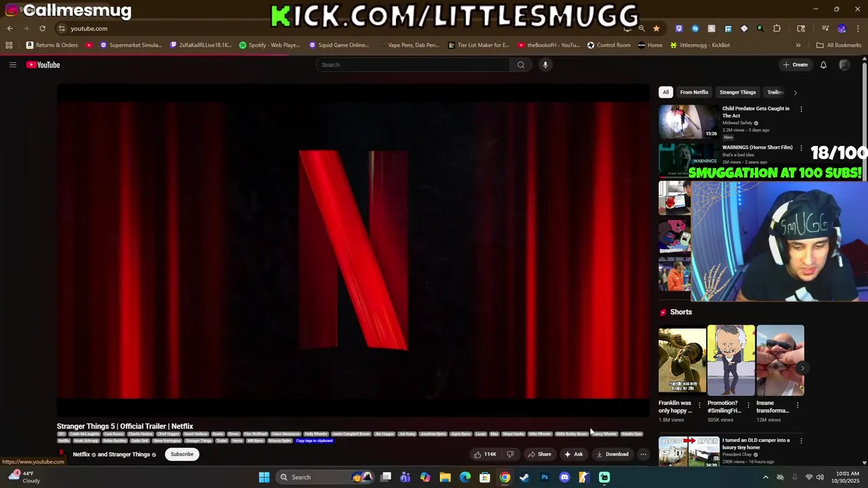Show hidden system tray icons

click(x=766, y=477)
